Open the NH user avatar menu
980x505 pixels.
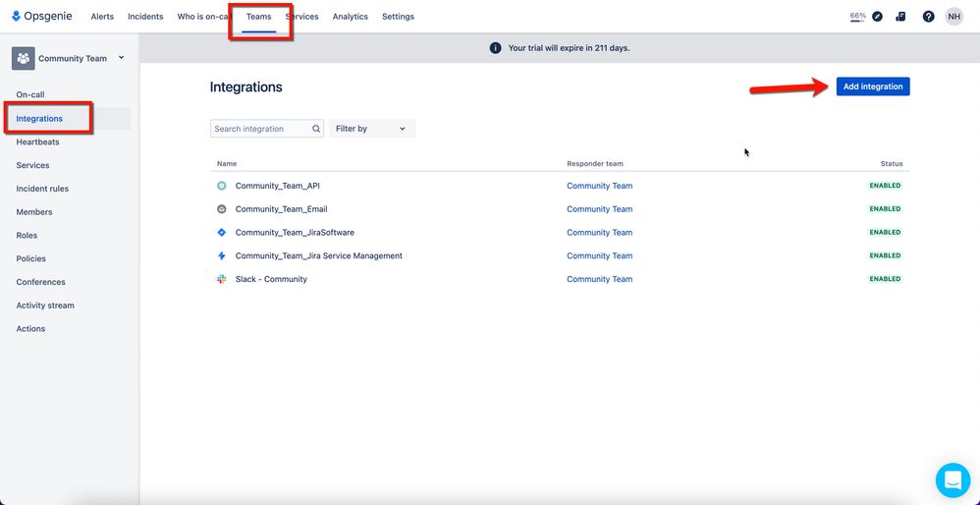click(x=953, y=17)
